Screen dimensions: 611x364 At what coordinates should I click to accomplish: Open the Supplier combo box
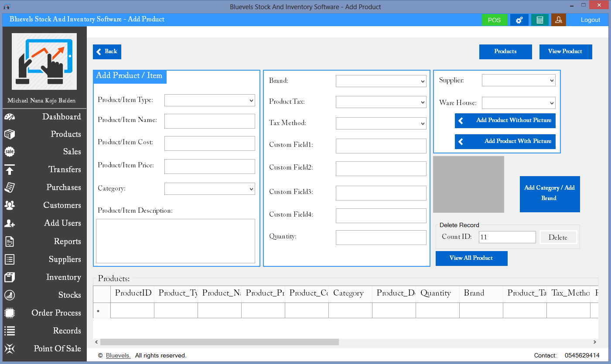click(518, 80)
